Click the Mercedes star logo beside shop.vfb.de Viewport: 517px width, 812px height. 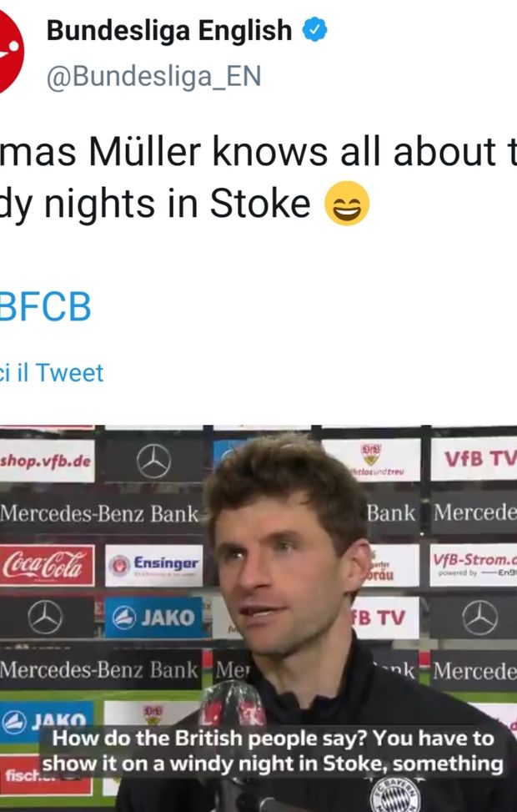point(153,461)
